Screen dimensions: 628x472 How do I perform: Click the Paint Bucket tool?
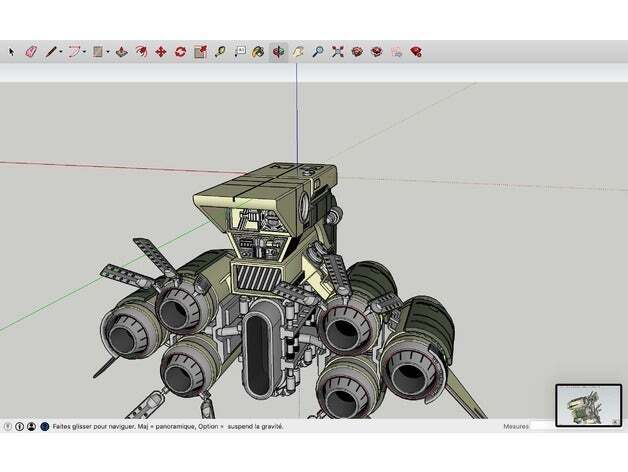click(x=258, y=51)
